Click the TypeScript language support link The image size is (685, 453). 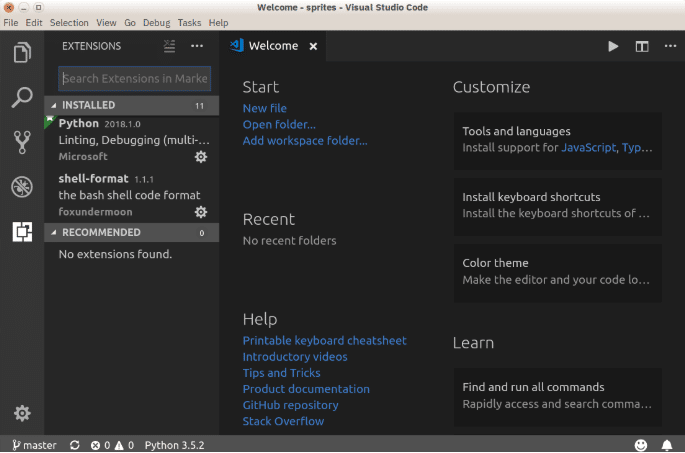coord(637,148)
